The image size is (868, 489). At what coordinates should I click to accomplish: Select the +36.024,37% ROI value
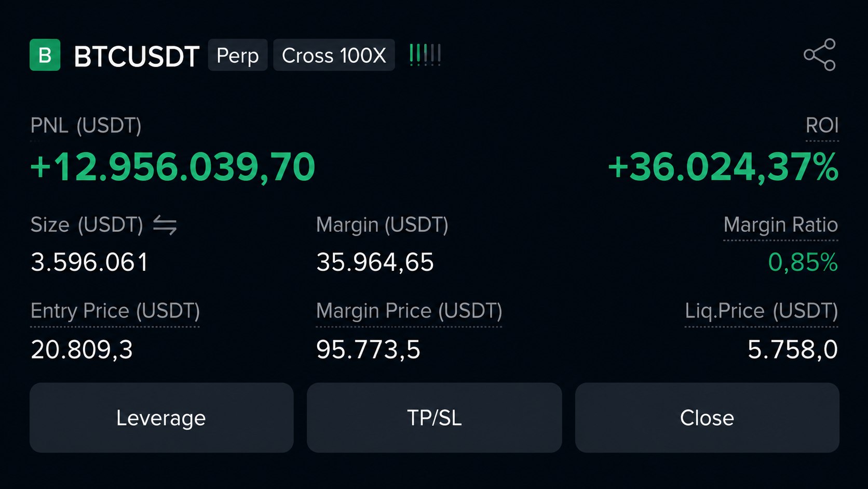[x=723, y=167]
